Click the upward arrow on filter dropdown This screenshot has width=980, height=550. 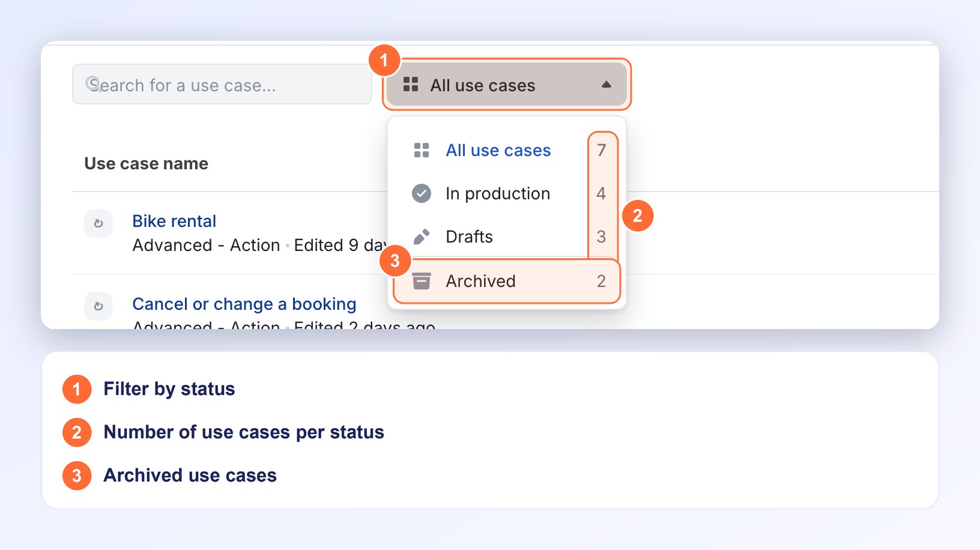coord(606,85)
